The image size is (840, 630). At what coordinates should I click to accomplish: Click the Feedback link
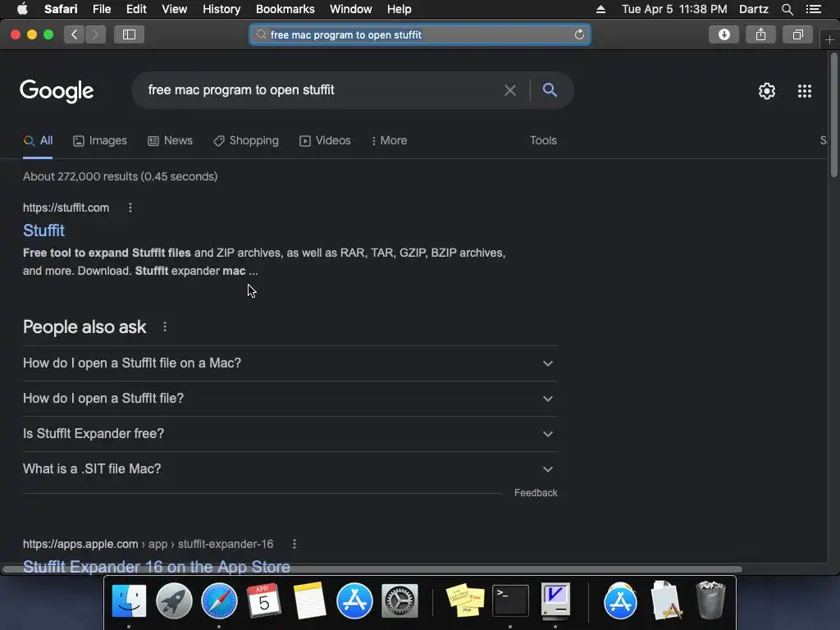[536, 493]
